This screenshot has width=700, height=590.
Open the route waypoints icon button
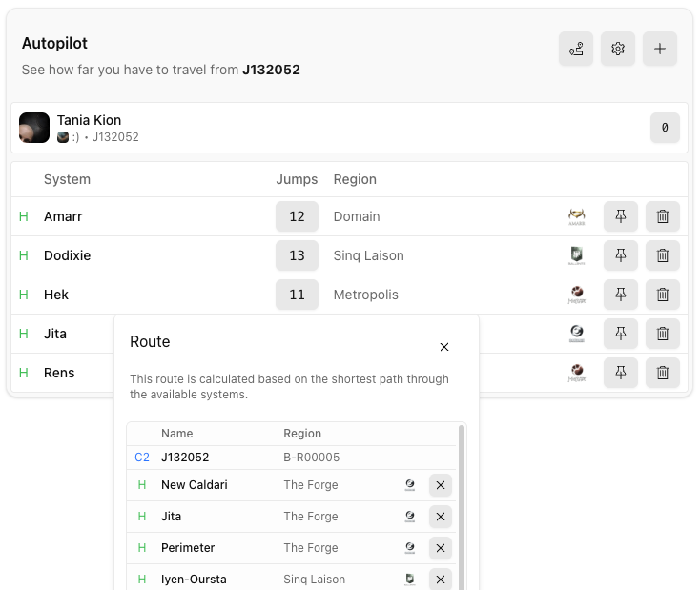(576, 49)
